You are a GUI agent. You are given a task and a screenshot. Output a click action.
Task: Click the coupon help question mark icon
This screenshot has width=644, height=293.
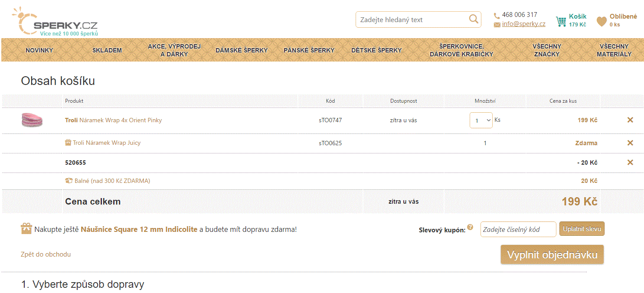(x=470, y=227)
